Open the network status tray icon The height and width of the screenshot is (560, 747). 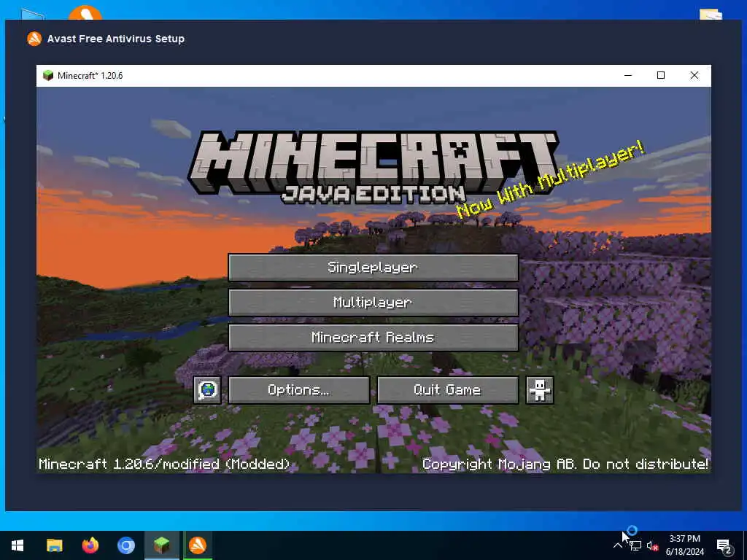[x=635, y=545]
